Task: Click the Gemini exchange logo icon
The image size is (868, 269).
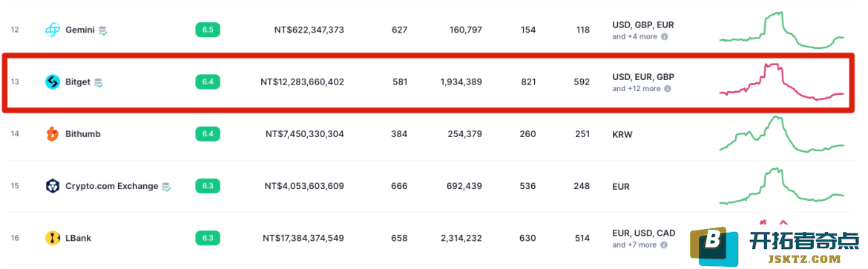Action: 53,30
